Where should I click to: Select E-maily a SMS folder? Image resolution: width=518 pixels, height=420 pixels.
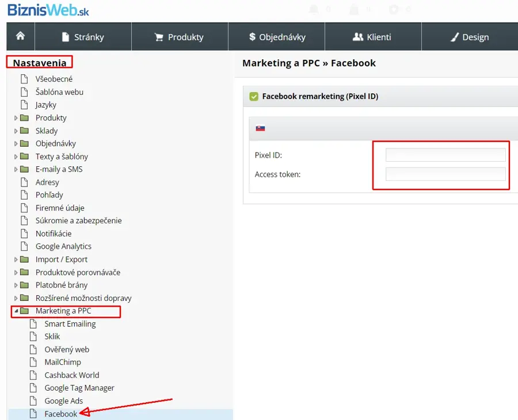point(59,169)
